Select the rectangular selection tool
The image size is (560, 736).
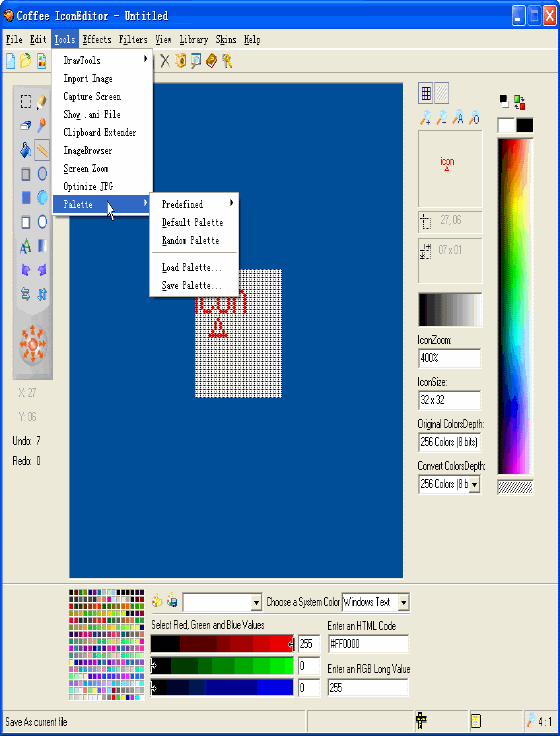[x=26, y=101]
